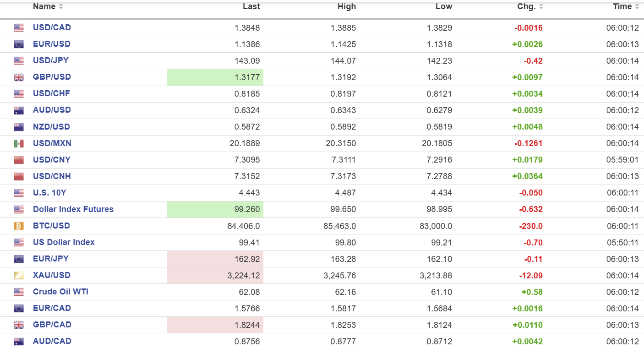Screen dimensions: 644x348
Task: Click the Australian flag icon beside AUD/USD
Action: 18,110
